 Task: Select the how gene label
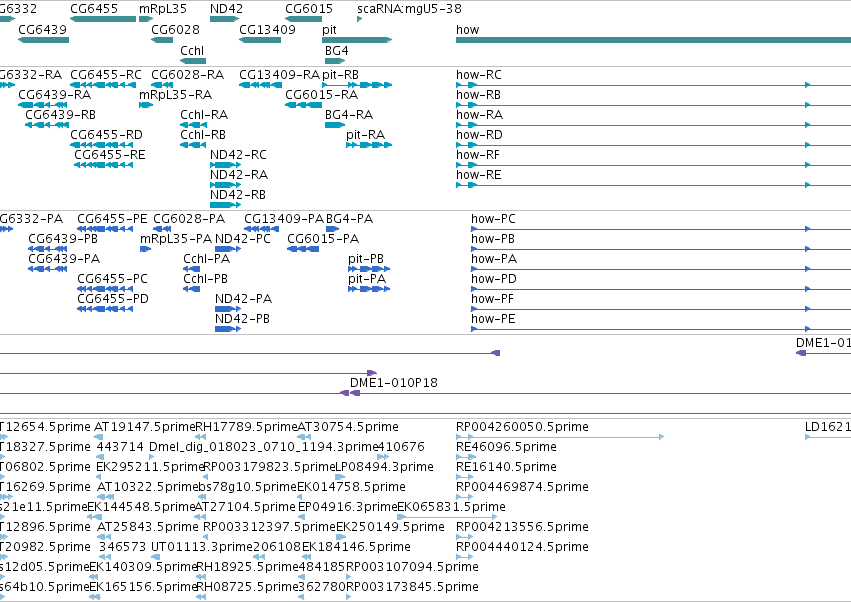pyautogui.click(x=467, y=30)
